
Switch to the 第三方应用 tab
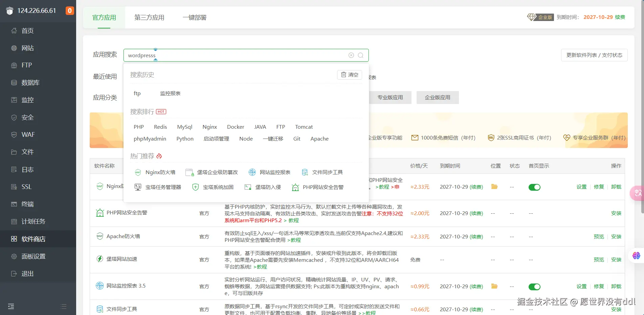click(x=149, y=18)
